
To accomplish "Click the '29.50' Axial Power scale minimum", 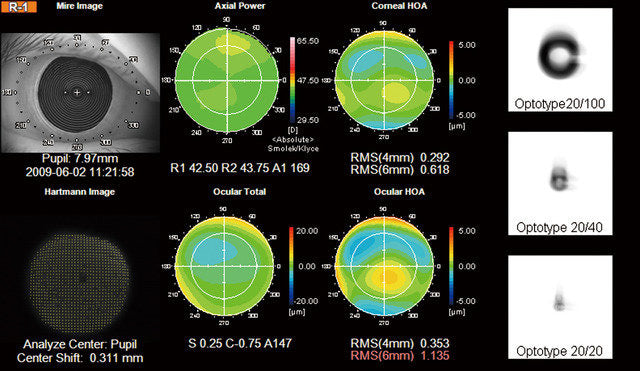I will (308, 120).
